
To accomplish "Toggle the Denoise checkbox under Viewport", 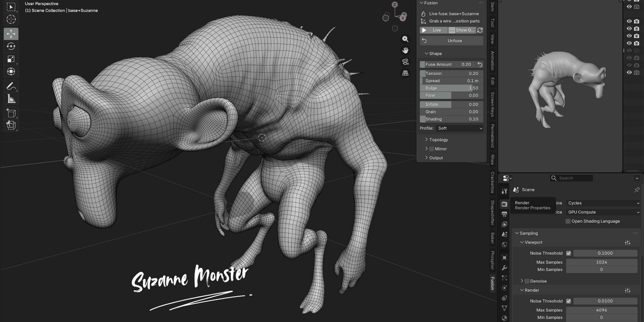I will [527, 281].
